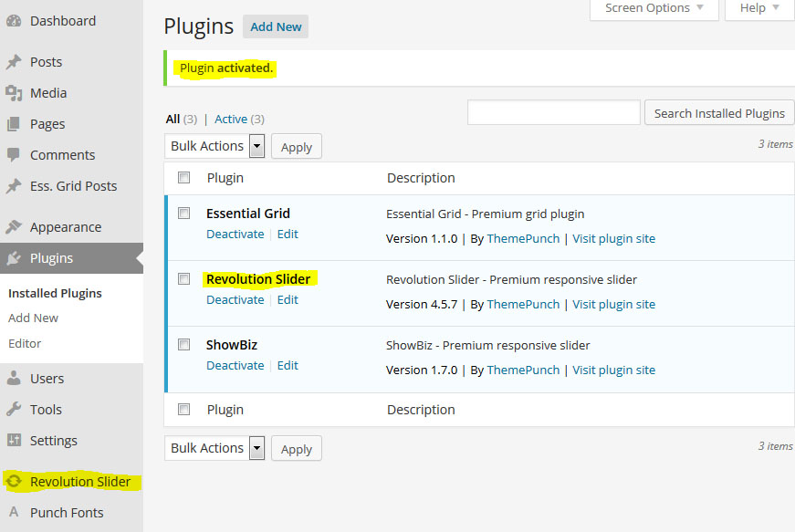Click the Appearance paintbrush icon

(14, 227)
